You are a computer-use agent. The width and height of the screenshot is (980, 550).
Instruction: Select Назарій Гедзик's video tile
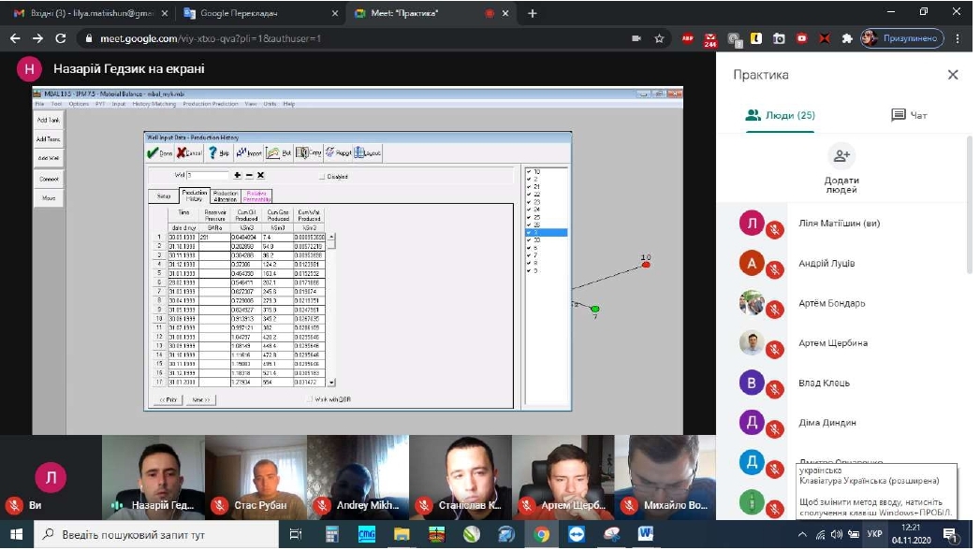tap(154, 478)
